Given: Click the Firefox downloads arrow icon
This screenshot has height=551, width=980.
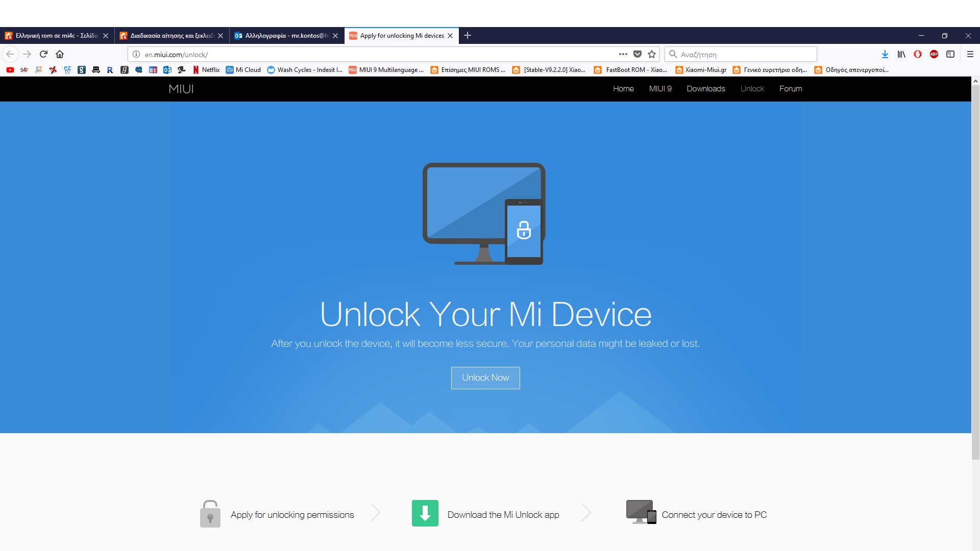Looking at the screenshot, I should coord(885,54).
